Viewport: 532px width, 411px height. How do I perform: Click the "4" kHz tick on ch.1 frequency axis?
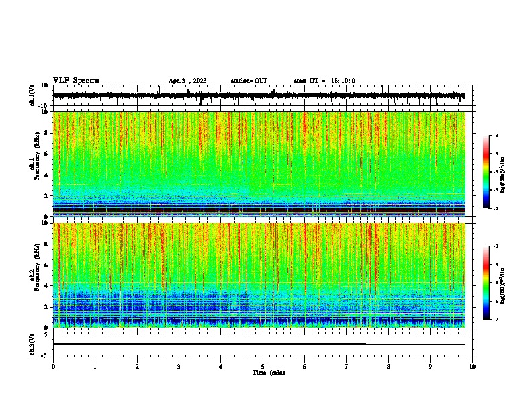[x=46, y=175]
